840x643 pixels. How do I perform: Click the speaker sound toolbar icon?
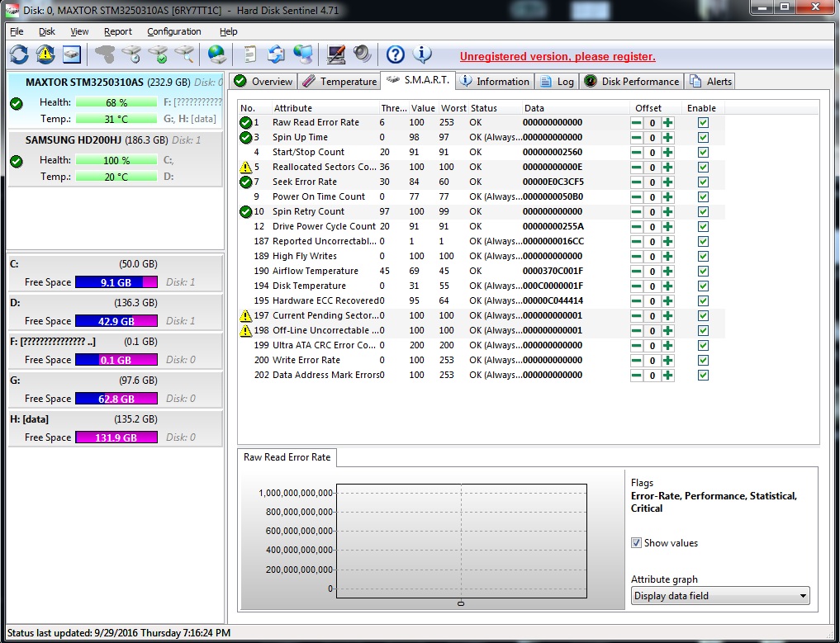pyautogui.click(x=362, y=54)
